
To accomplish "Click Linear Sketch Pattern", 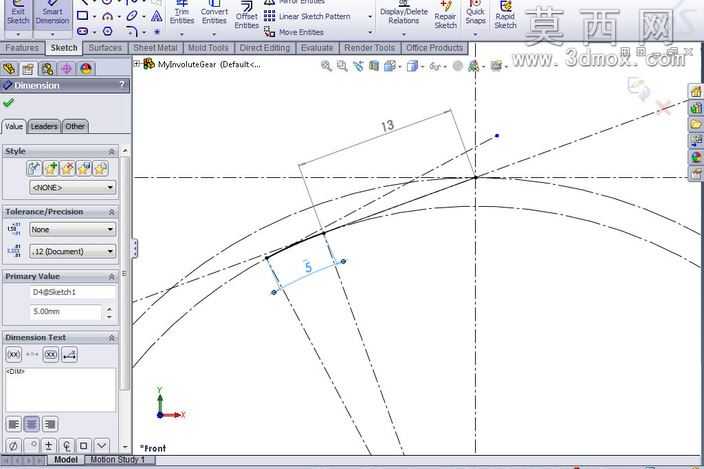I will coord(308,16).
